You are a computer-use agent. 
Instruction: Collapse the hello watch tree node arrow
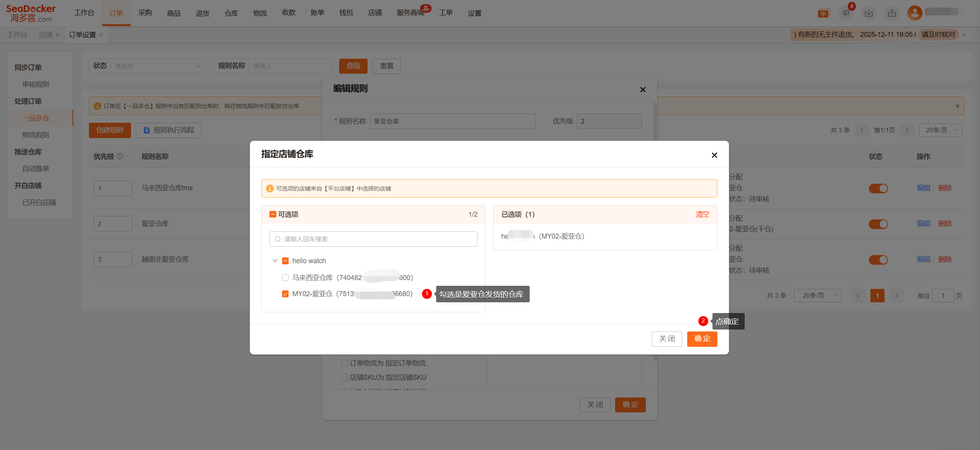click(275, 261)
